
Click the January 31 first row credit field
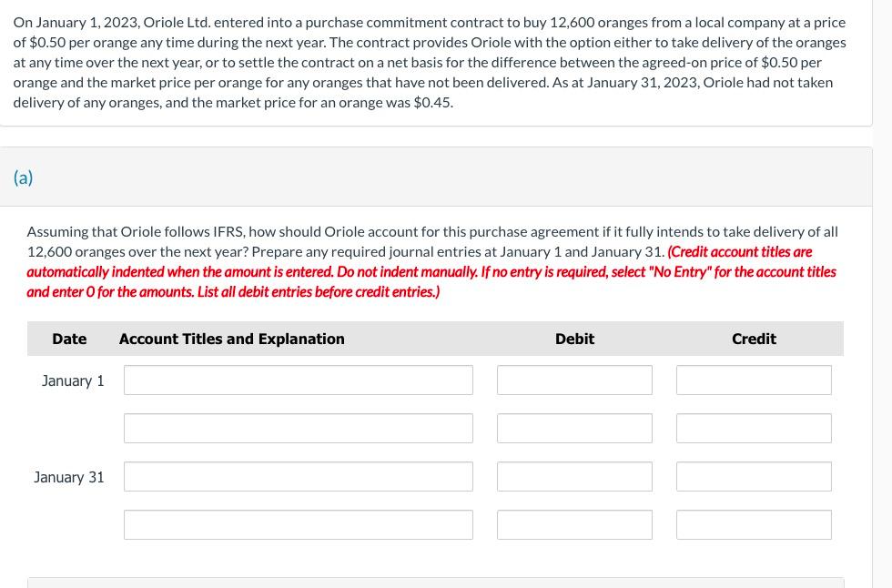pyautogui.click(x=754, y=476)
